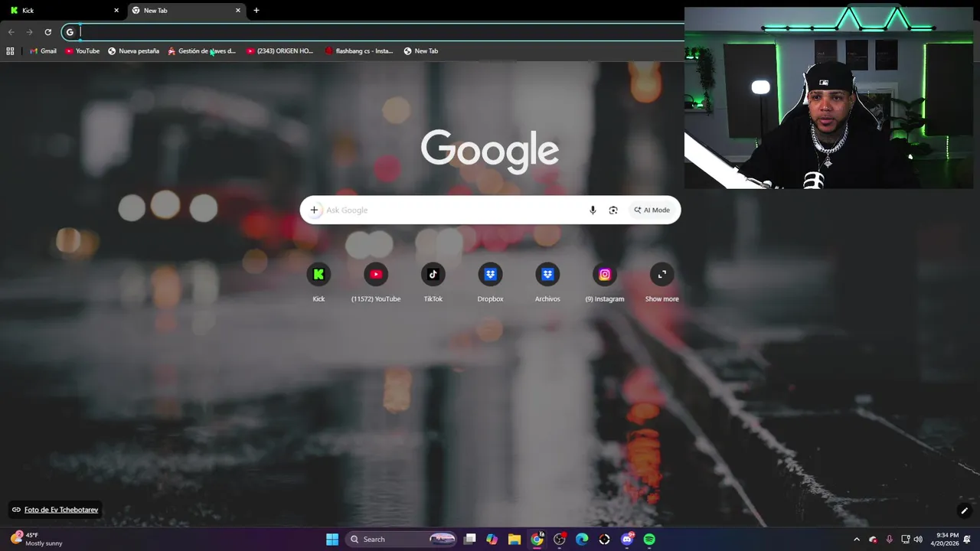Open the network settings tray icon
The width and height of the screenshot is (980, 551).
(x=906, y=540)
